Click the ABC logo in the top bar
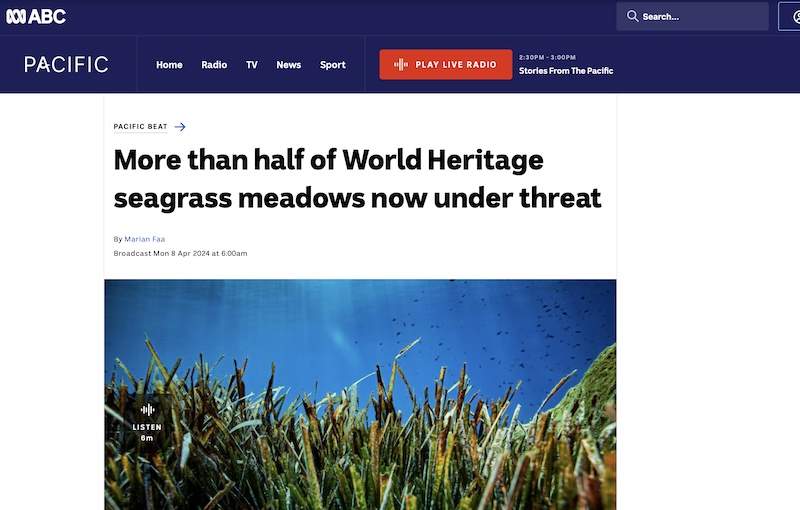Image resolution: width=800 pixels, height=510 pixels. point(36,16)
